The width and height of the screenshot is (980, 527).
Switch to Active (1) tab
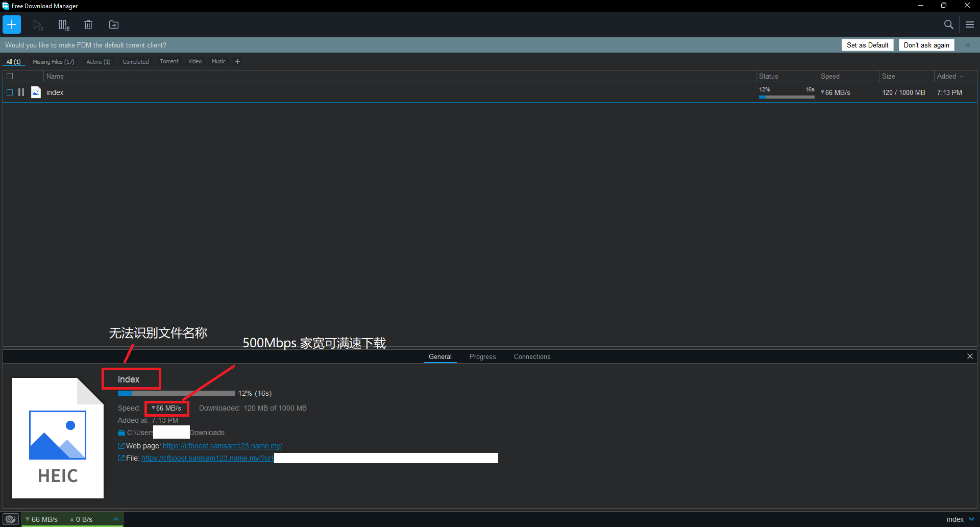pos(99,62)
